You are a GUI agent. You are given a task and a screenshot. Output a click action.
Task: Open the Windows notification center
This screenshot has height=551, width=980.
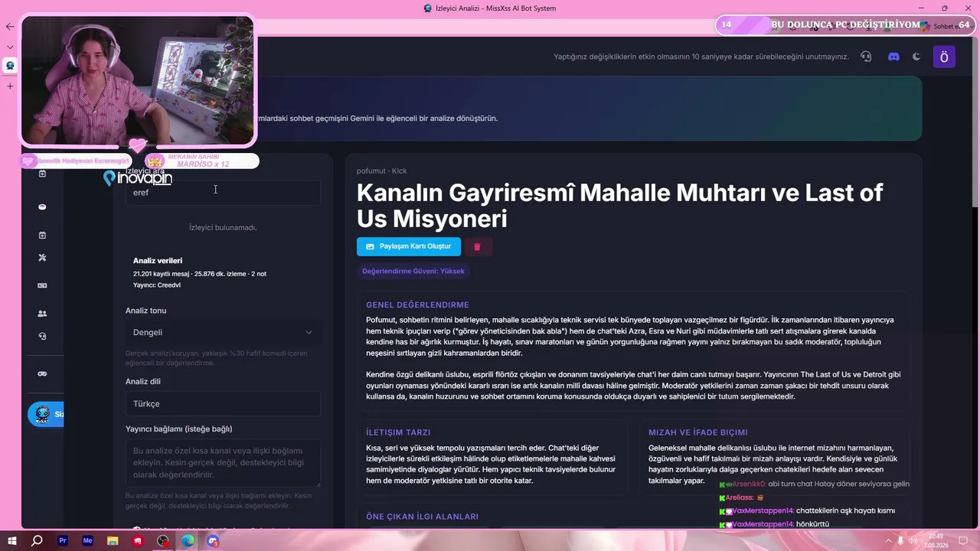coord(963,541)
